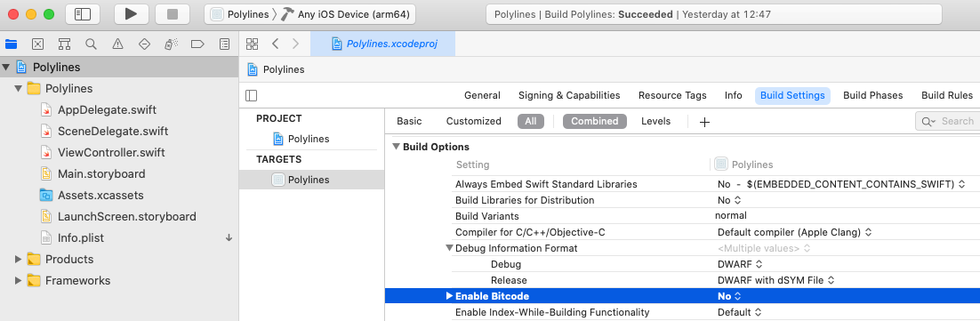980x321 pixels.
Task: Click the build settings Search field
Action: tap(947, 121)
